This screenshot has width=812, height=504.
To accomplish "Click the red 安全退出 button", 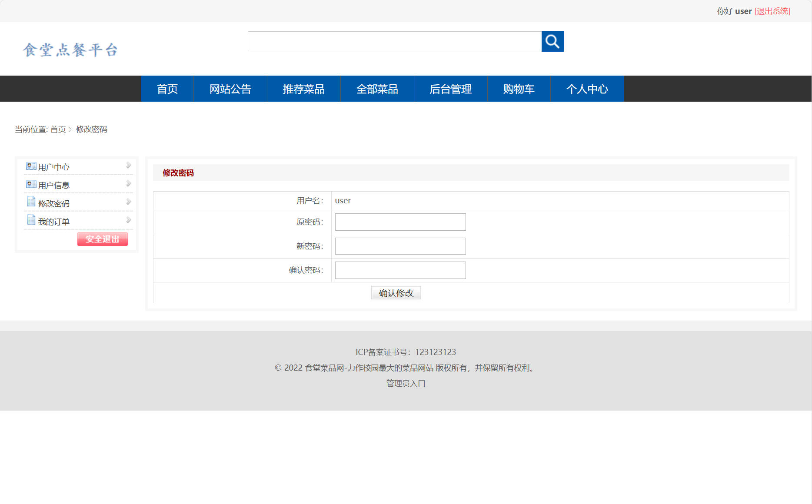I will 102,239.
